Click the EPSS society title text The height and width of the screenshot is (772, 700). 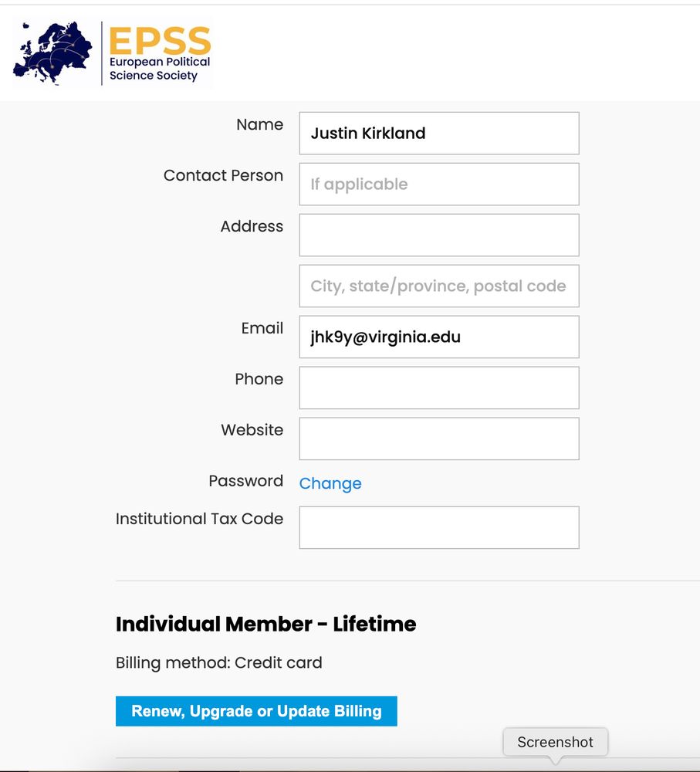(x=160, y=41)
